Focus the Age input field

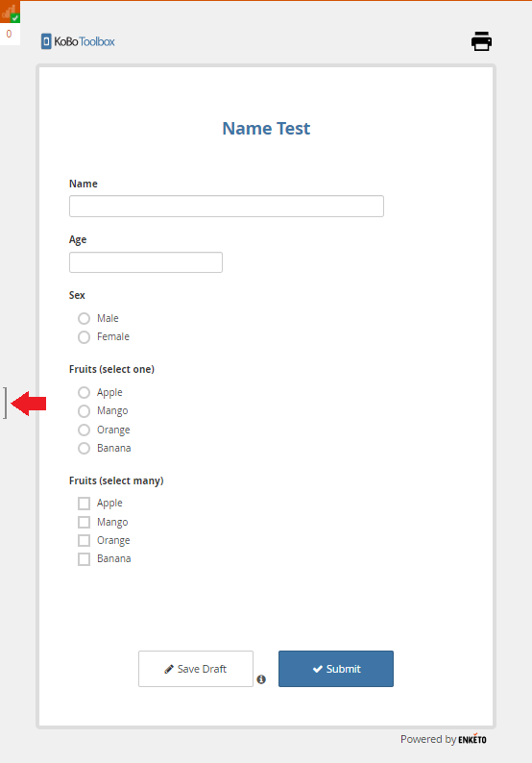(x=146, y=262)
